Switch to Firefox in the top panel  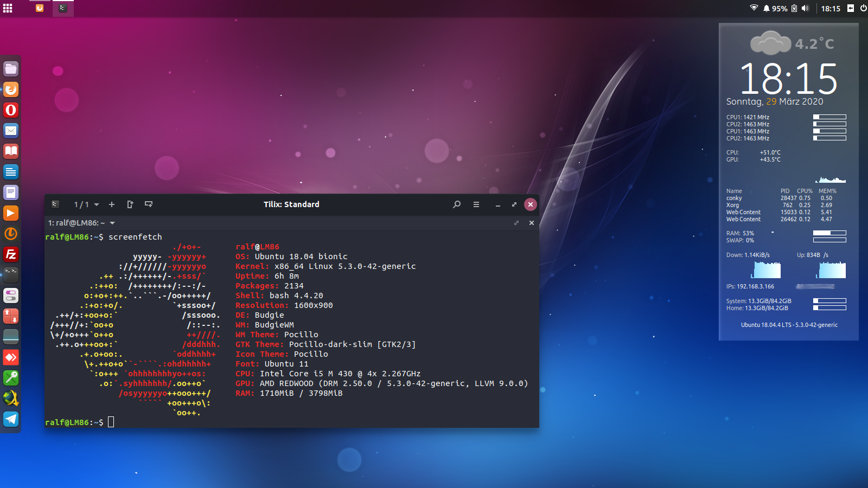point(40,8)
